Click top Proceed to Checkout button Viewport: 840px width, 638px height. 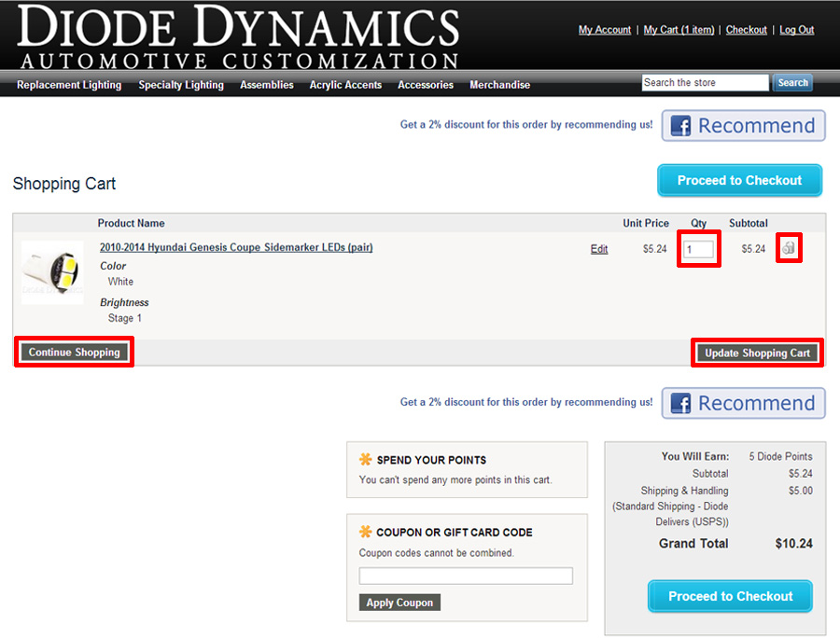coord(740,180)
